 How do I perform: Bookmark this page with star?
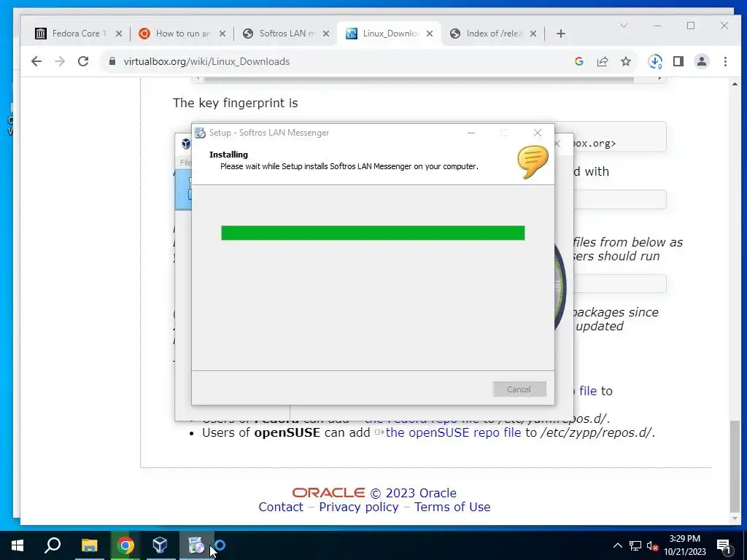pos(625,61)
